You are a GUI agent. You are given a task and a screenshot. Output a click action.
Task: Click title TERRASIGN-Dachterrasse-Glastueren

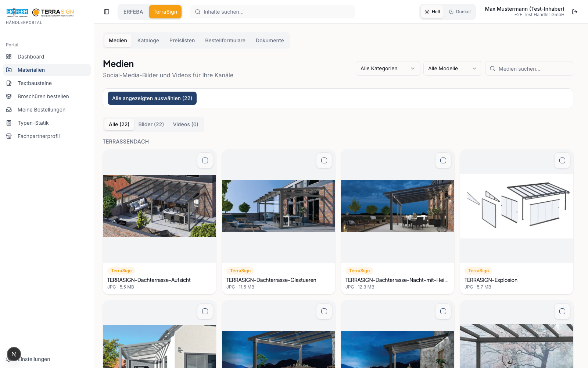[x=271, y=280]
